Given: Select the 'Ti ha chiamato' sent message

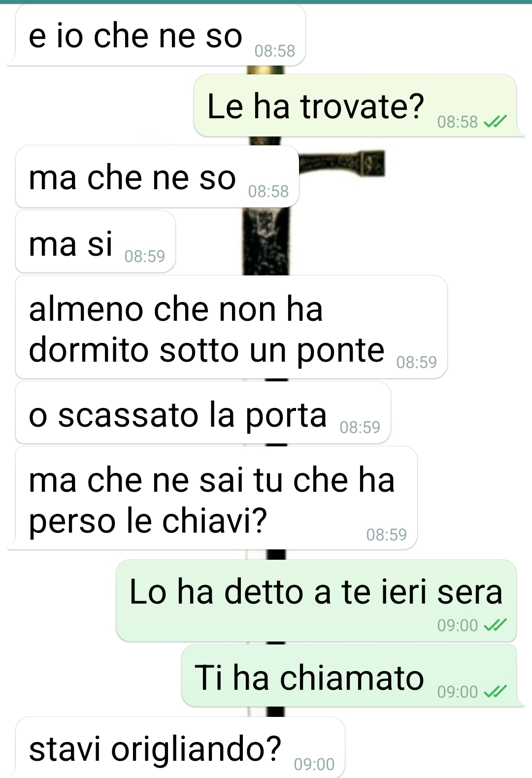Looking at the screenshot, I should coord(349,676).
